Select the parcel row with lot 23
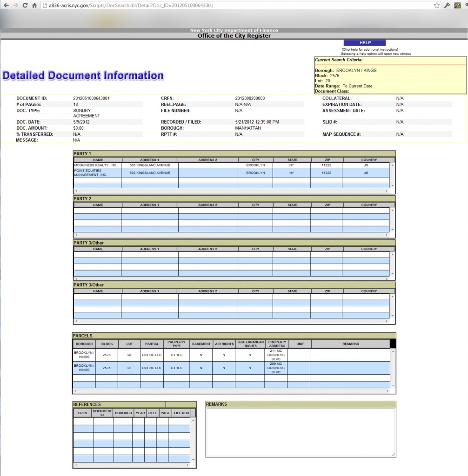Image resolution: width=468 pixels, height=476 pixels. [129, 368]
